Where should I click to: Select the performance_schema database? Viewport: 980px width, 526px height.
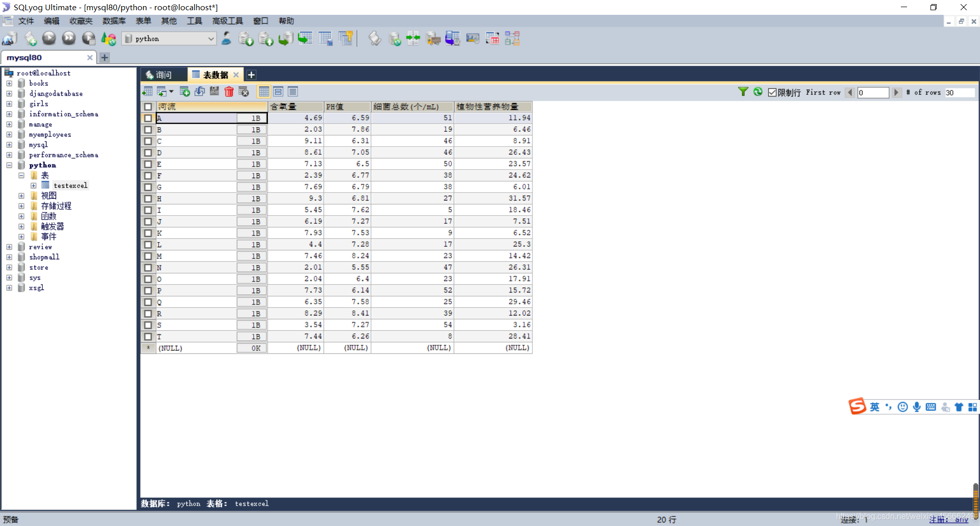tap(63, 155)
